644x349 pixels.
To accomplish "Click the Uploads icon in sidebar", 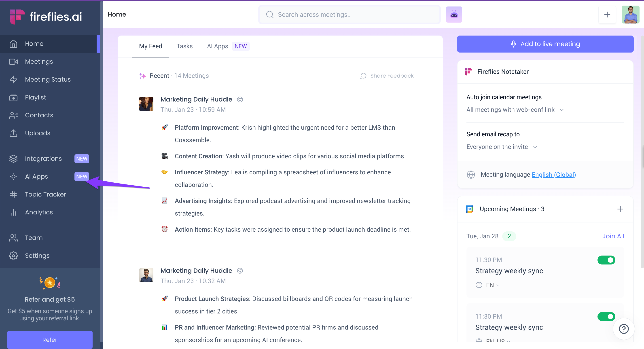I will click(13, 133).
